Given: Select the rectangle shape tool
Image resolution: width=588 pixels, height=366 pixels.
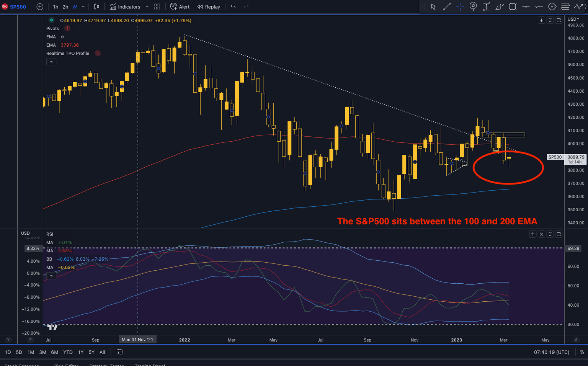Looking at the screenshot, I should point(513,7).
